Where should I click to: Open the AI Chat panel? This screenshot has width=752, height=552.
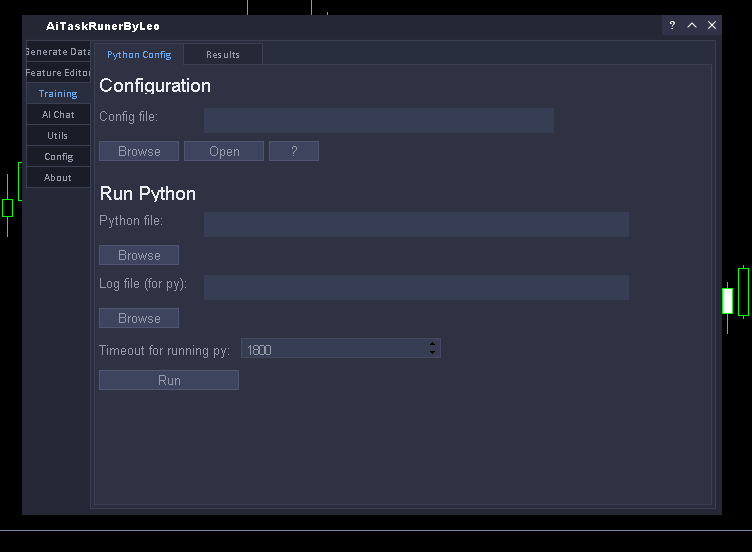click(58, 115)
